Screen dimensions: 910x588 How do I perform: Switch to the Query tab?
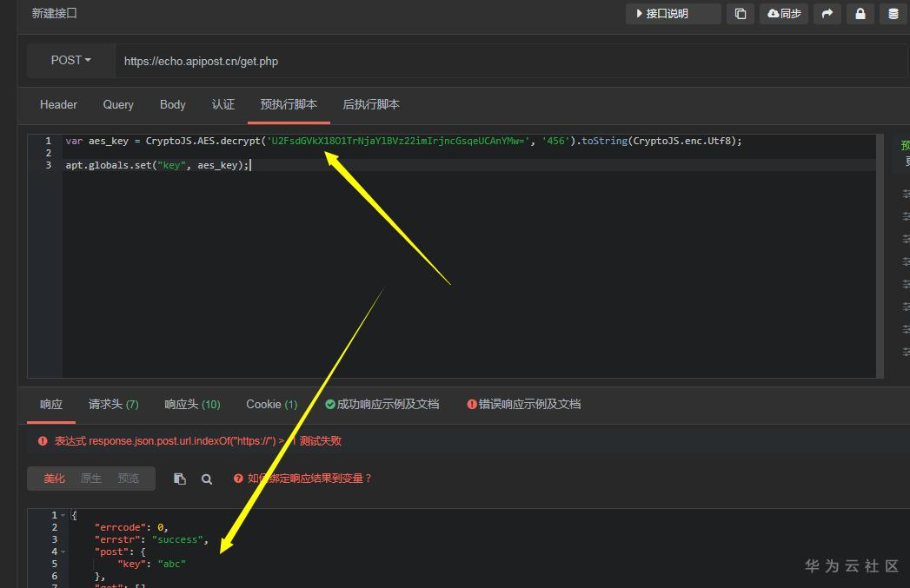[118, 105]
